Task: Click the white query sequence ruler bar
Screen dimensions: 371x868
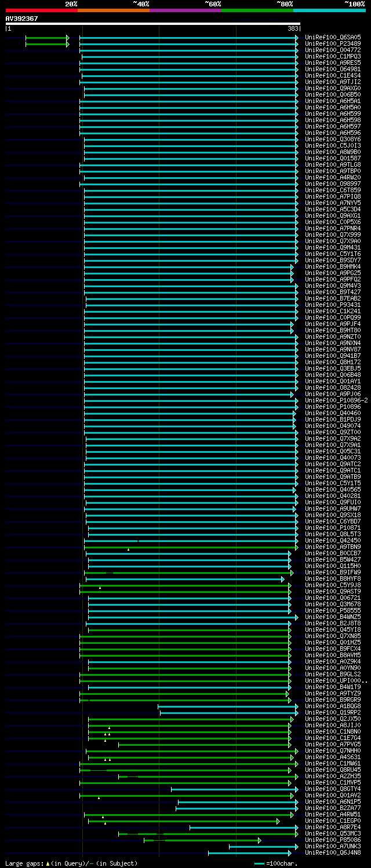Action: coord(153,24)
